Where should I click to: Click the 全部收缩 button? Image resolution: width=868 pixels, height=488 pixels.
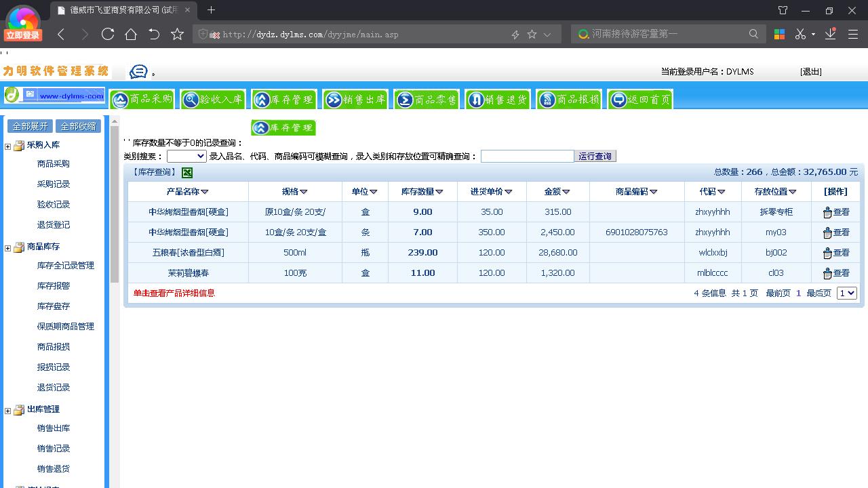coord(79,126)
